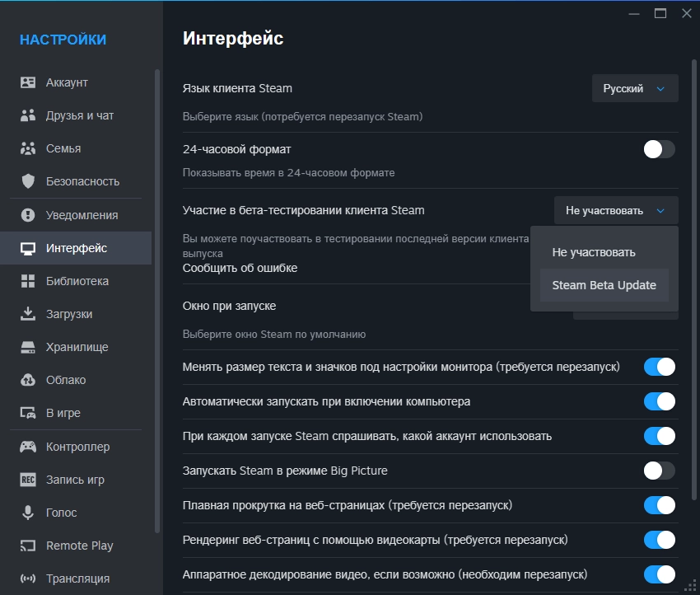Open the Steam client language dropdown

click(634, 88)
